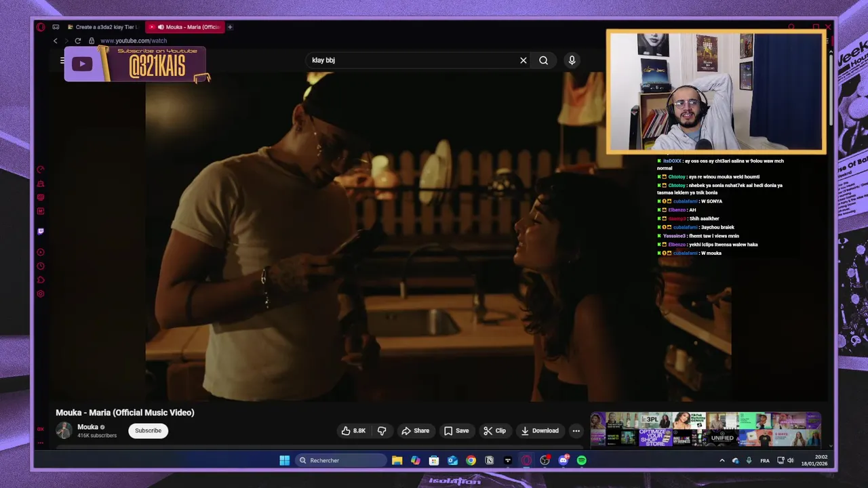Open Microsoft Store from the taskbar
The width and height of the screenshot is (868, 488).
click(434, 460)
